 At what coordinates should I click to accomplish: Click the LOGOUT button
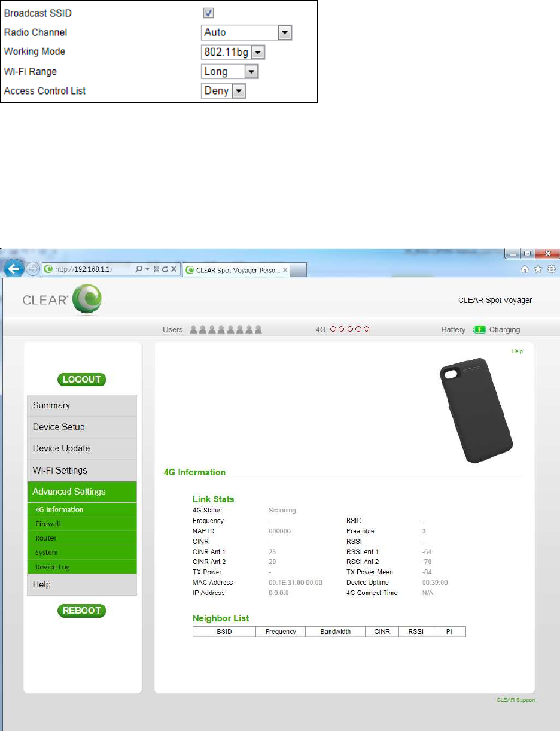(82, 379)
